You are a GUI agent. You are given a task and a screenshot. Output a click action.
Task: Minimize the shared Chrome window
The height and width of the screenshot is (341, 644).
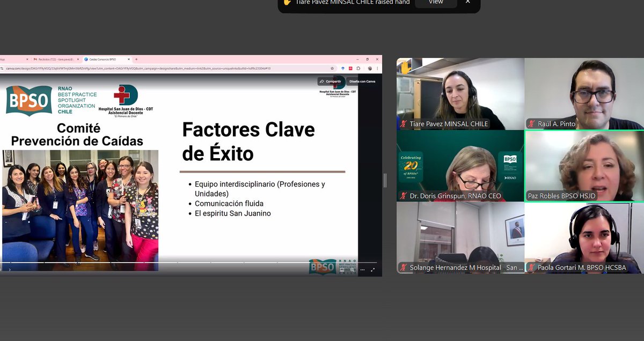coord(357,60)
